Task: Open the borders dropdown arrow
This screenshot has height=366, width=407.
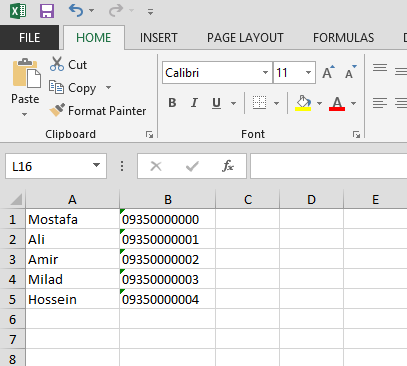Action: [x=276, y=103]
